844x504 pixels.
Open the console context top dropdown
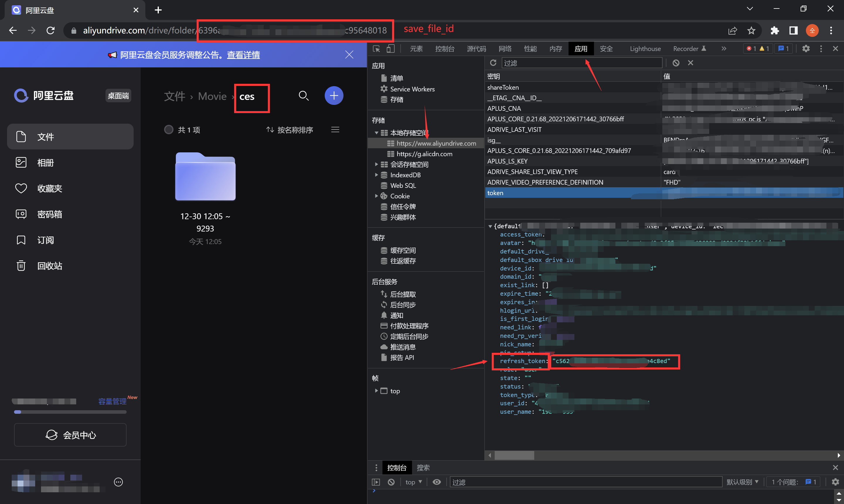pyautogui.click(x=413, y=482)
